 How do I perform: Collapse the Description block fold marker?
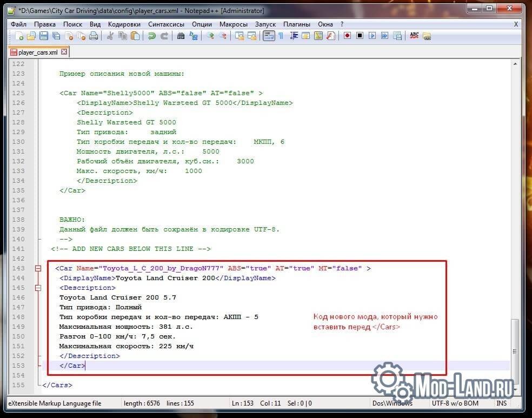[38, 288]
